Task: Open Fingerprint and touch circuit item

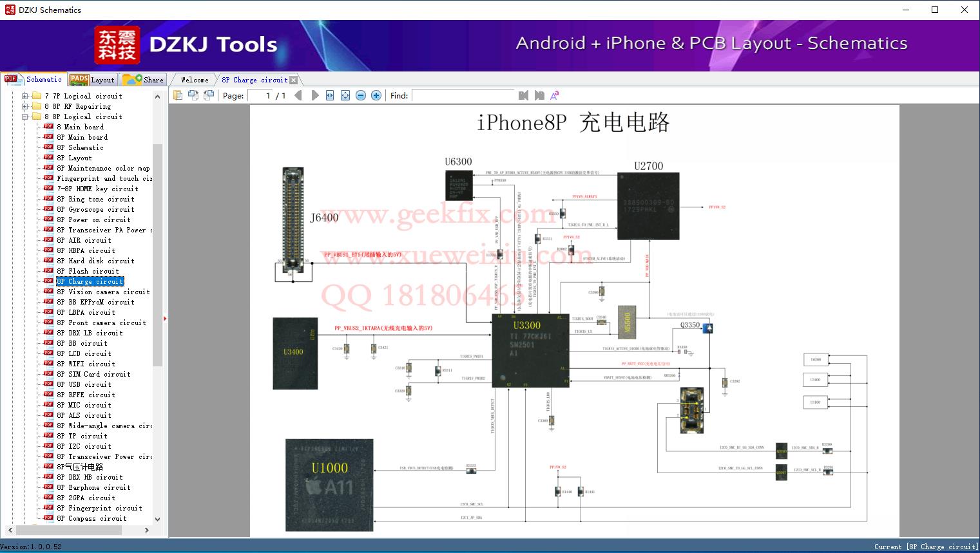Action: [x=104, y=178]
